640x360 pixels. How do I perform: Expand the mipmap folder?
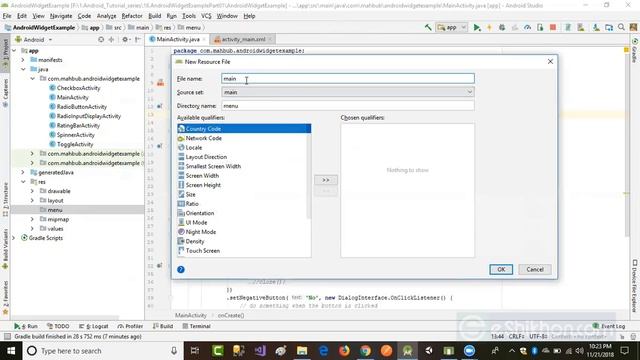click(32, 219)
